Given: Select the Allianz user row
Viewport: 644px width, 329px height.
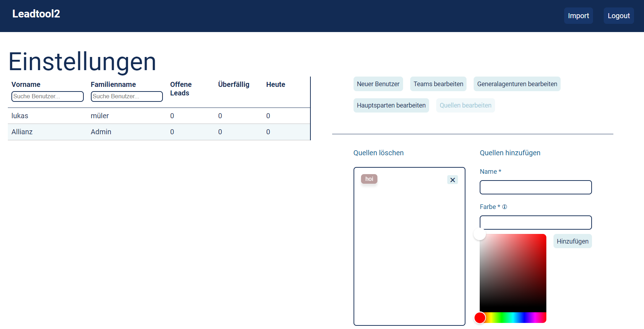Looking at the screenshot, I should (x=159, y=132).
